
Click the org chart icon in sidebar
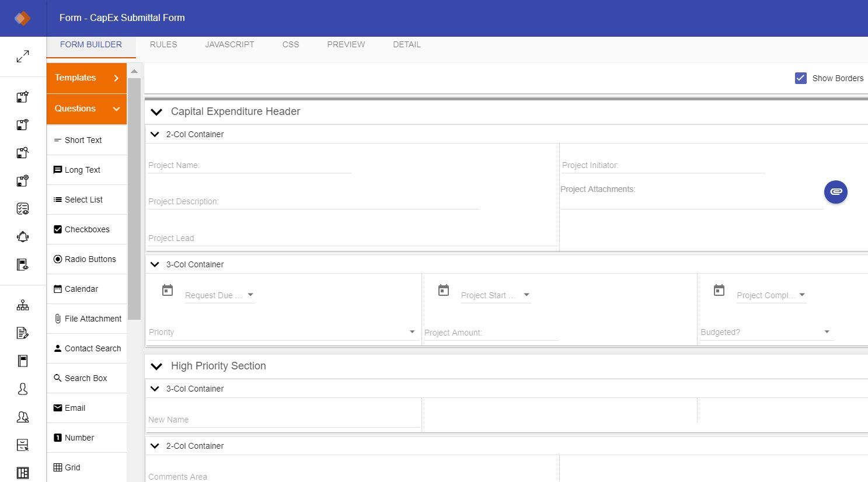[x=23, y=305]
